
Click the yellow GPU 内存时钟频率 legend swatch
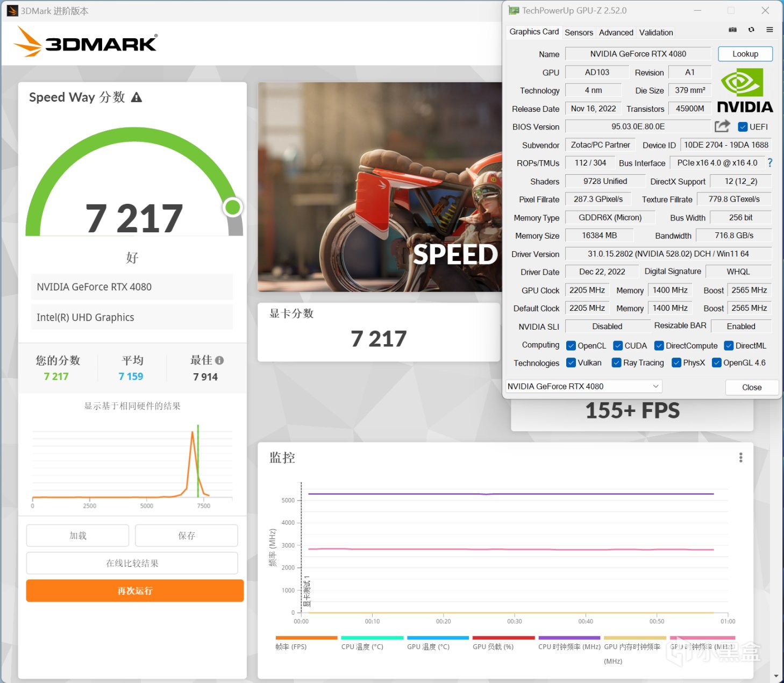tap(635, 638)
